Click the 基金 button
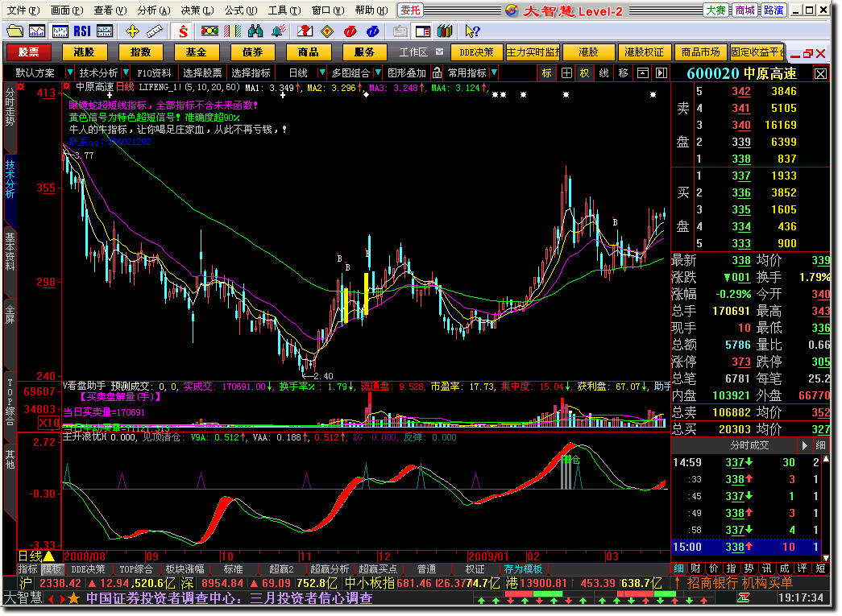Viewport: 842px width, 616px height. (196, 52)
